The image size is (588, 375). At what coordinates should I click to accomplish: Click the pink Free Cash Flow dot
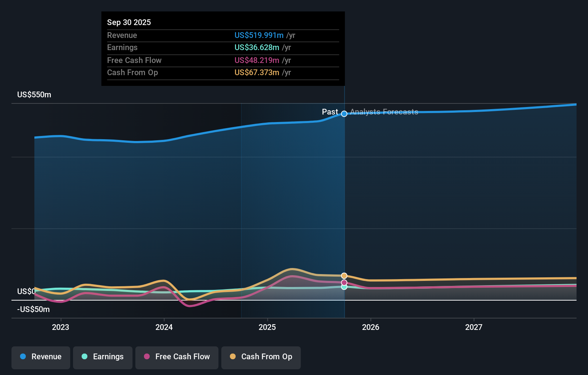click(147, 357)
